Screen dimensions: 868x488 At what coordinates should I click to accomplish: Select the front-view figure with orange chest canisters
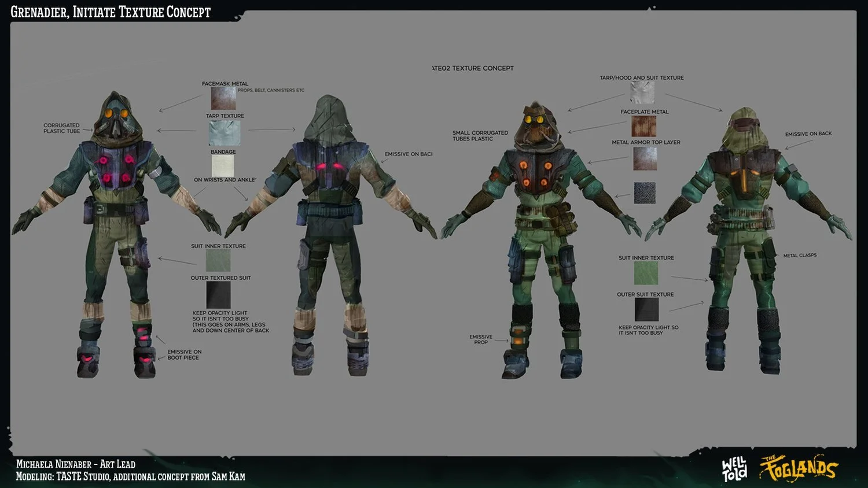541,241
